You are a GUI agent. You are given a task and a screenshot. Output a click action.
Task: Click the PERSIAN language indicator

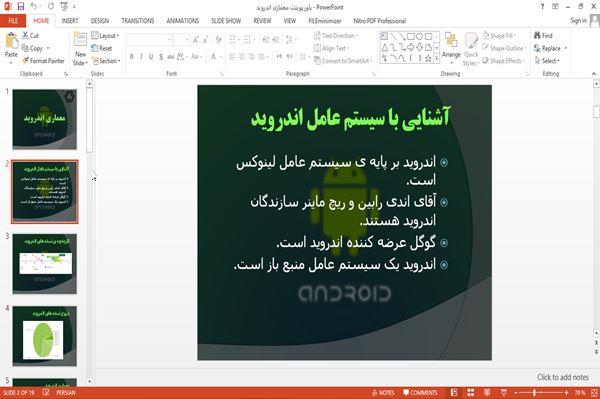click(x=66, y=392)
